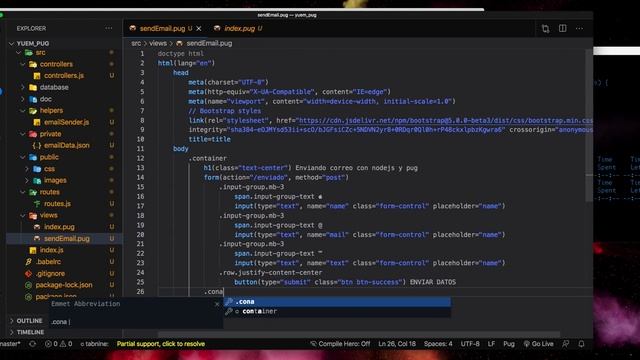Change end of line sequence LF

[491, 344]
